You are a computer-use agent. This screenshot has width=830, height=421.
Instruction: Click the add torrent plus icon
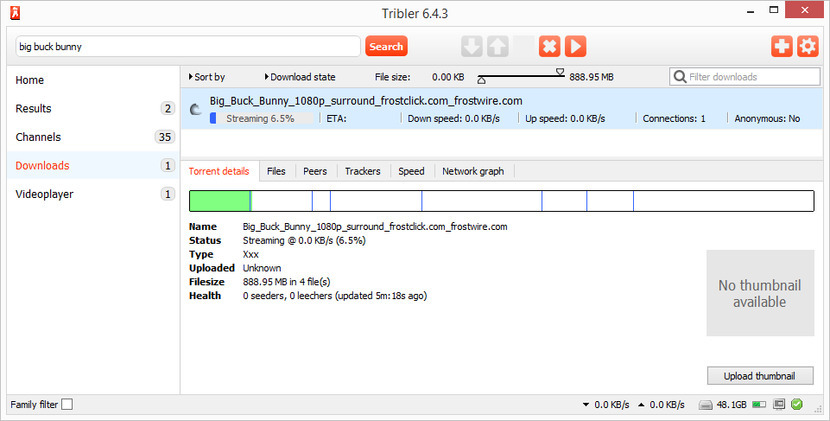coord(781,46)
